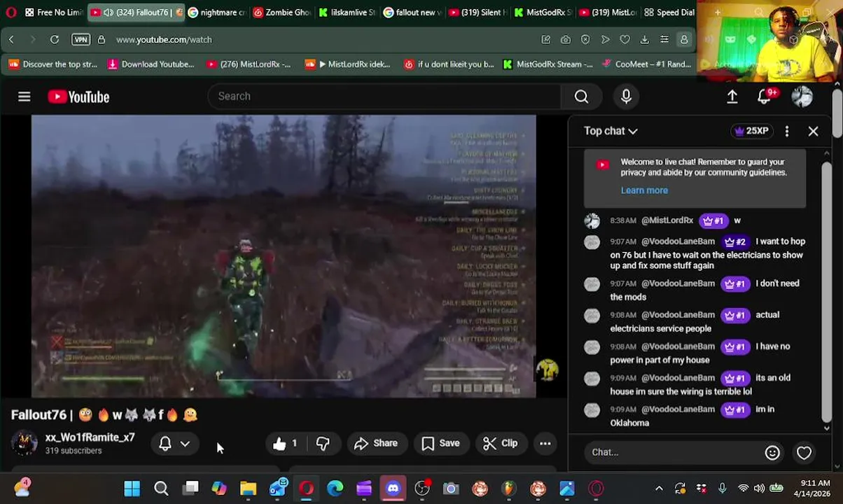The image size is (843, 504).
Task: Show hidden tray icons chevron
Action: [659, 489]
